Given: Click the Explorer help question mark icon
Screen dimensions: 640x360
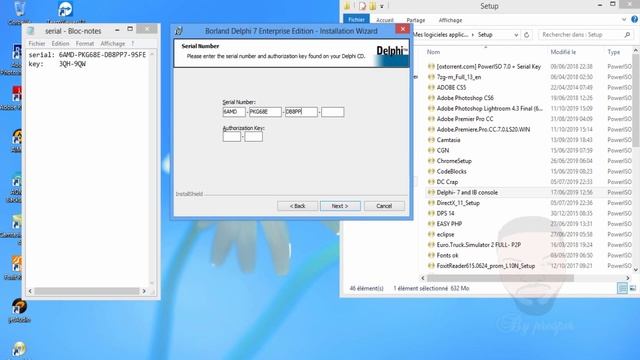Looking at the screenshot, I should pos(635,20).
